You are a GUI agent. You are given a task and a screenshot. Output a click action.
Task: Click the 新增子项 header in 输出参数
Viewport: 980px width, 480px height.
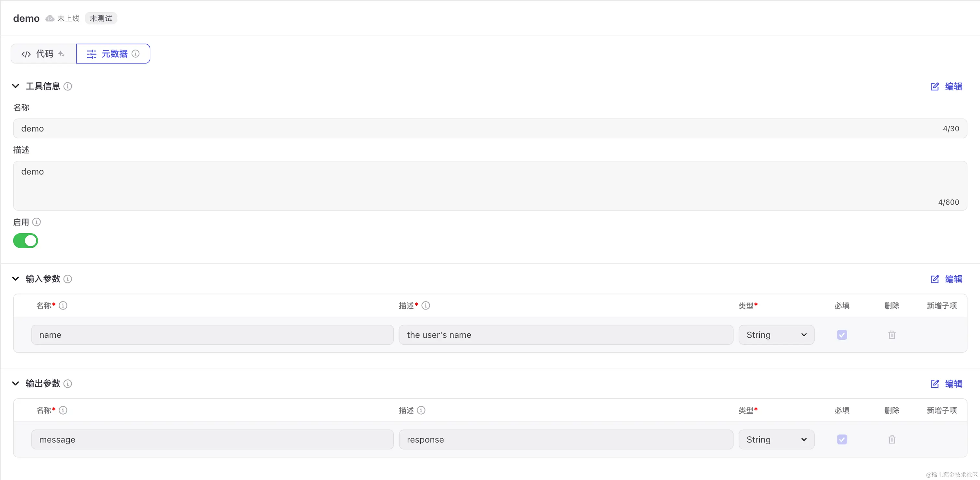941,410
